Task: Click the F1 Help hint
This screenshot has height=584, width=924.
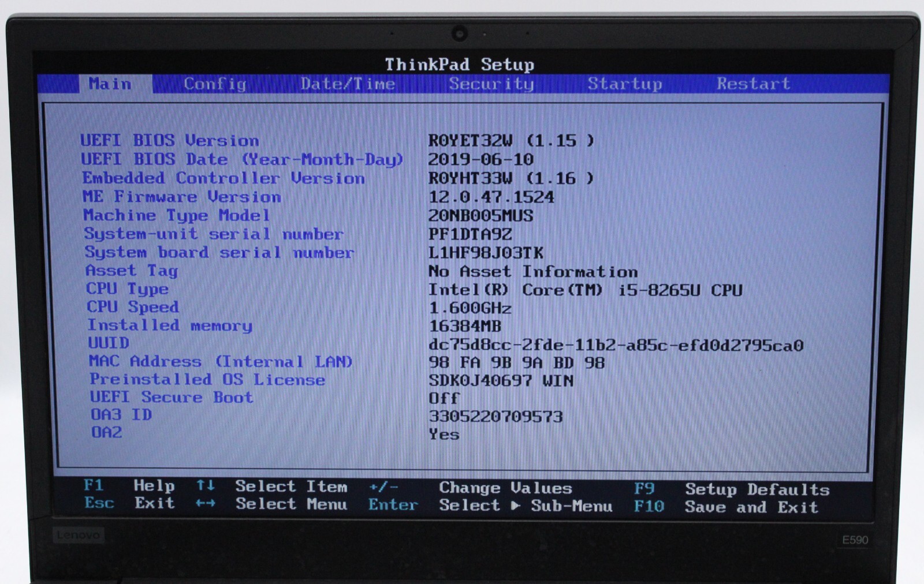Action: [x=129, y=486]
